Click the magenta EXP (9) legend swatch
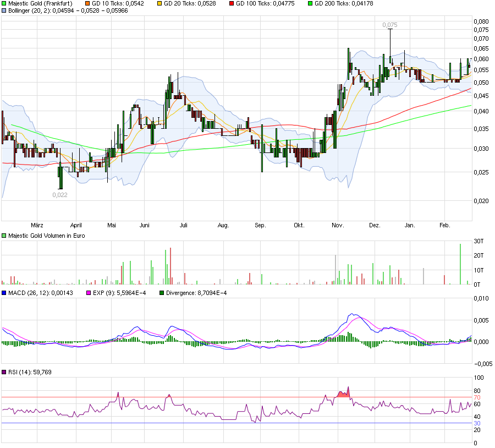The image size is (495, 448). point(89,293)
